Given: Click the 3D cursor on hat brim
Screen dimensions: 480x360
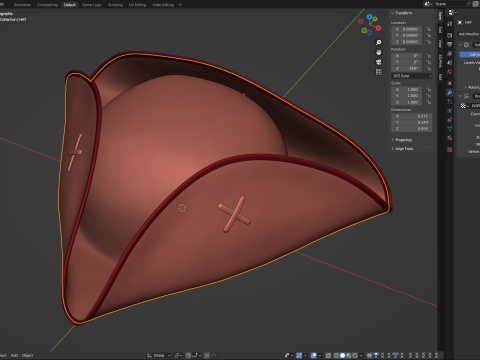Looking at the screenshot, I should pos(182,208).
